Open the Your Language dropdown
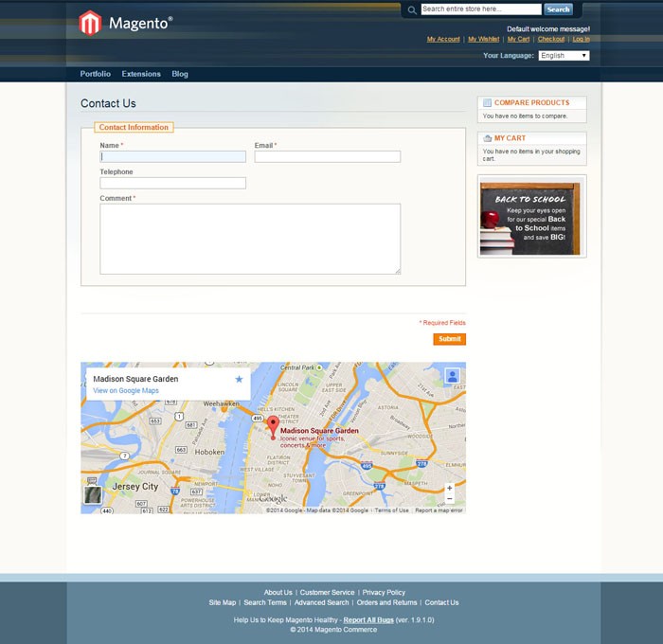 click(x=564, y=55)
